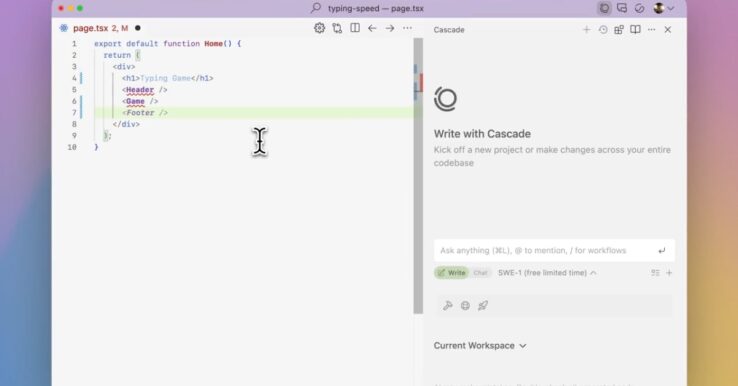The height and width of the screenshot is (386, 738).
Task: Open editor more actions ellipsis
Action: pyautogui.click(x=408, y=28)
